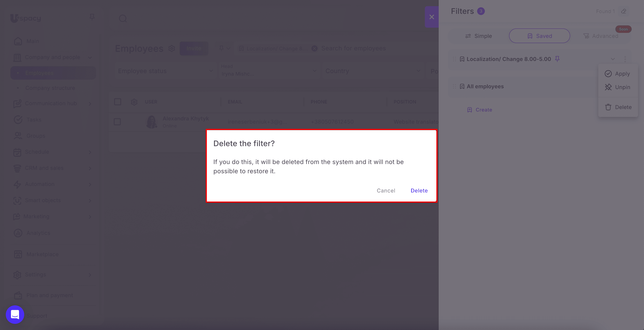
Task: Choose Apply in the filter context menu
Action: [618, 74]
